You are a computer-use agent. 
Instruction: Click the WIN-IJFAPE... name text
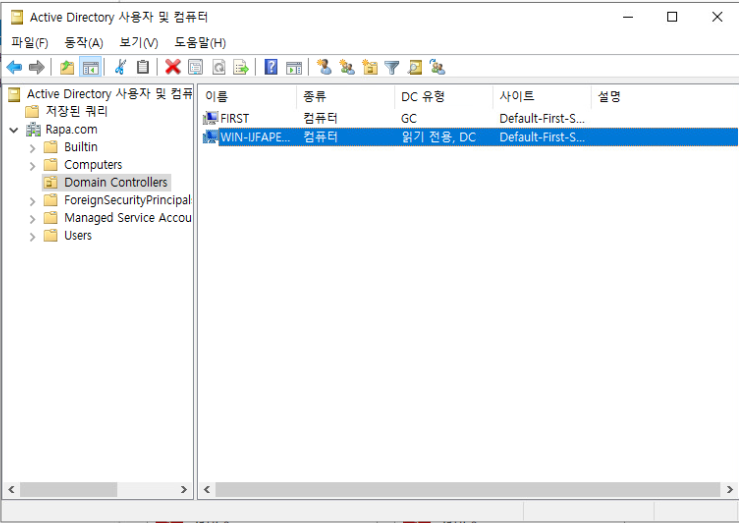(255, 137)
